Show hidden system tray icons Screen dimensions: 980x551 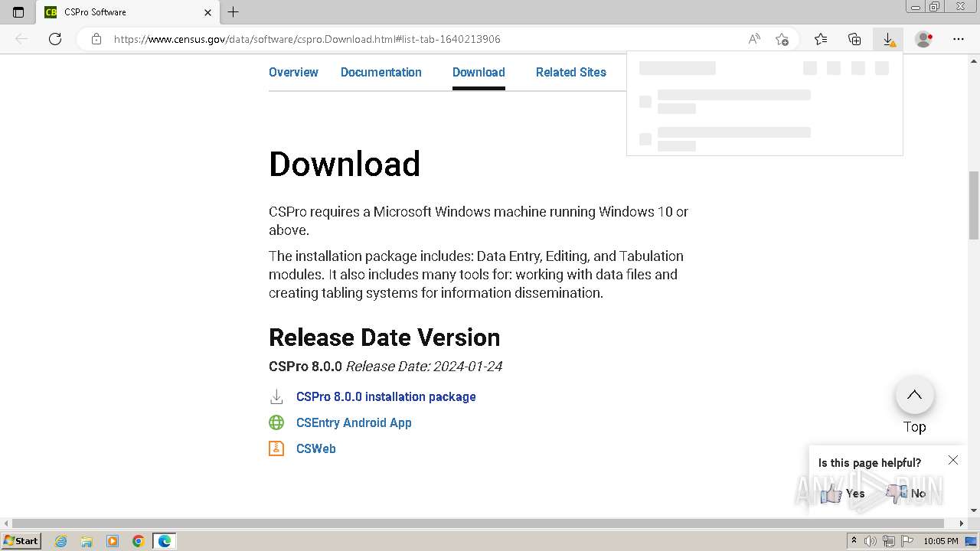coord(854,541)
